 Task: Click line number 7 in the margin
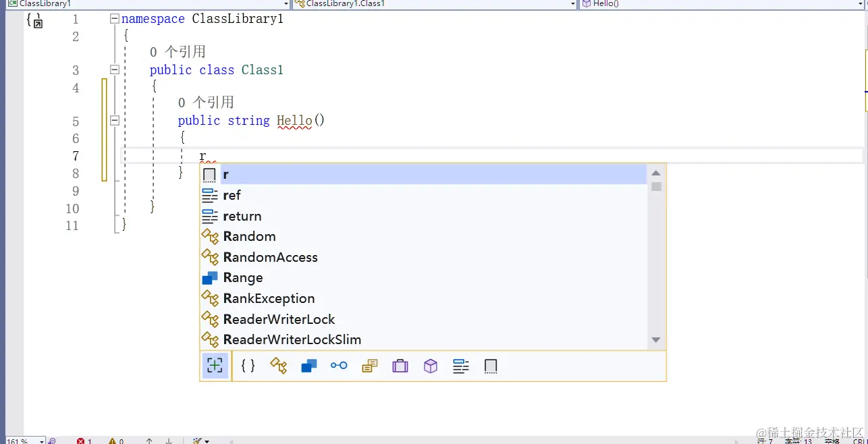pyautogui.click(x=75, y=156)
